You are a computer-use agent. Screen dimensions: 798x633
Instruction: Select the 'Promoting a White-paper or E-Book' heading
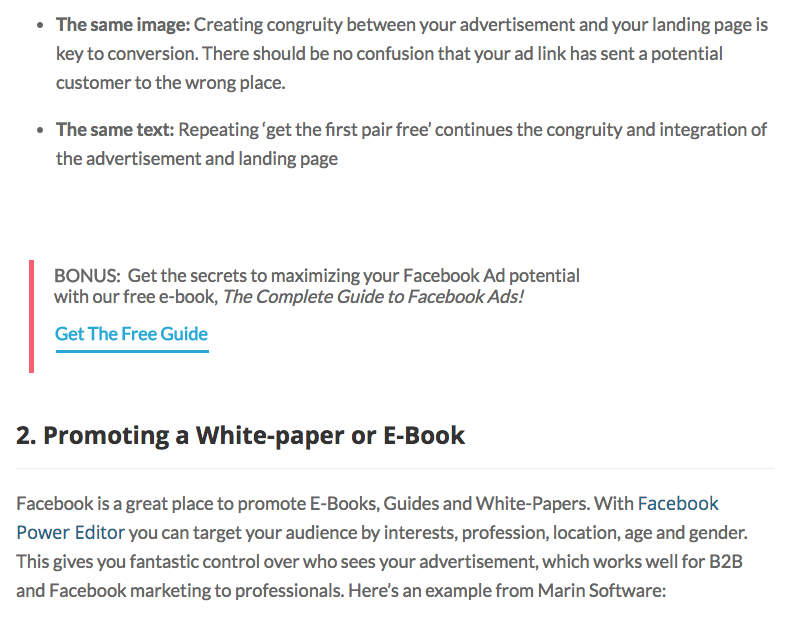(x=240, y=436)
